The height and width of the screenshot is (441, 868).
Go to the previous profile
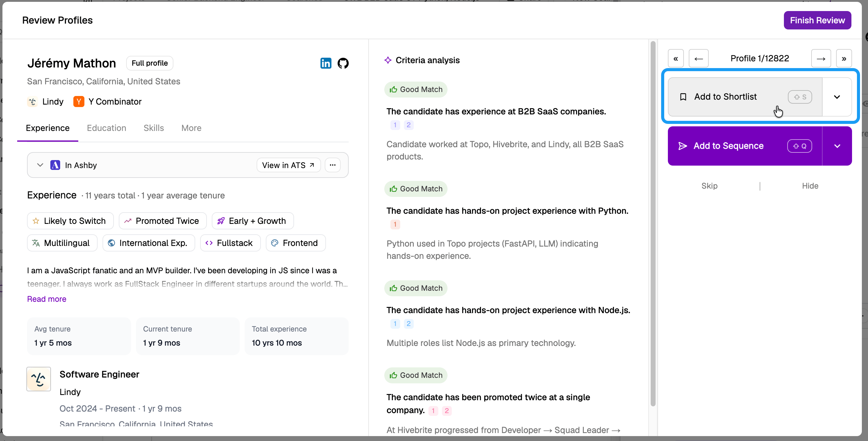(699, 59)
